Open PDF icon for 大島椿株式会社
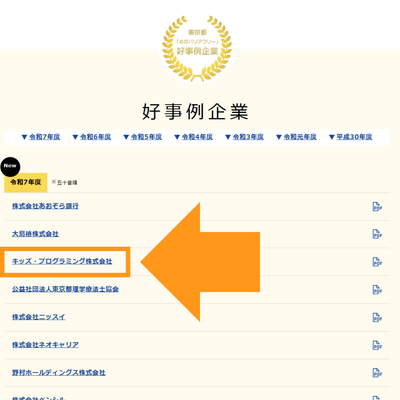400x400 pixels. point(377,234)
